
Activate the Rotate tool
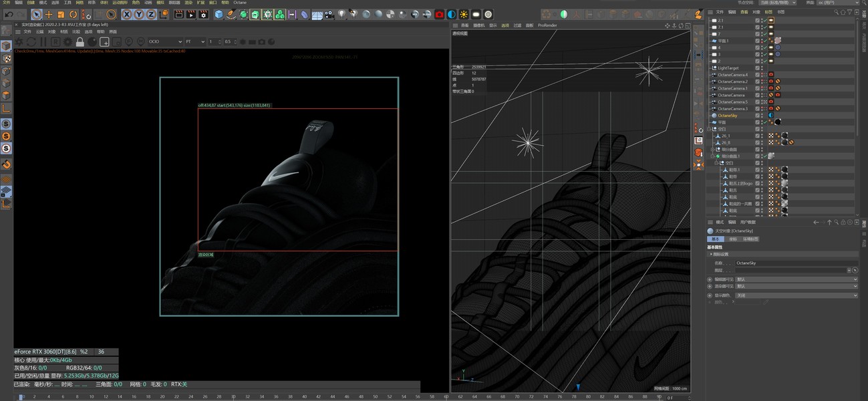73,14
